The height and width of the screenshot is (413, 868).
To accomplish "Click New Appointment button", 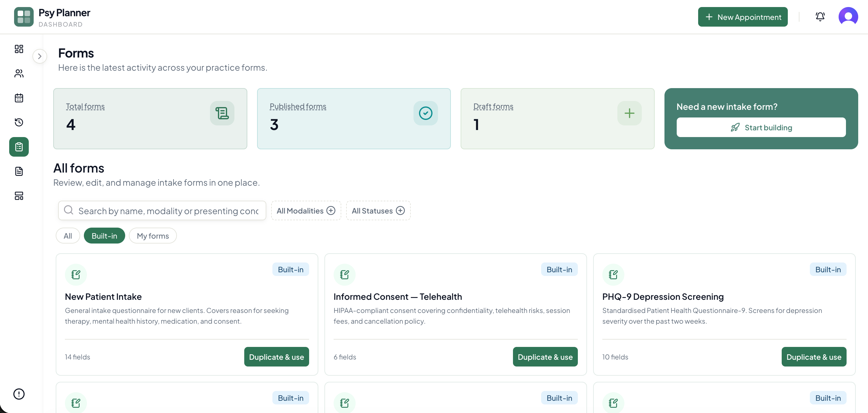I will pos(743,17).
